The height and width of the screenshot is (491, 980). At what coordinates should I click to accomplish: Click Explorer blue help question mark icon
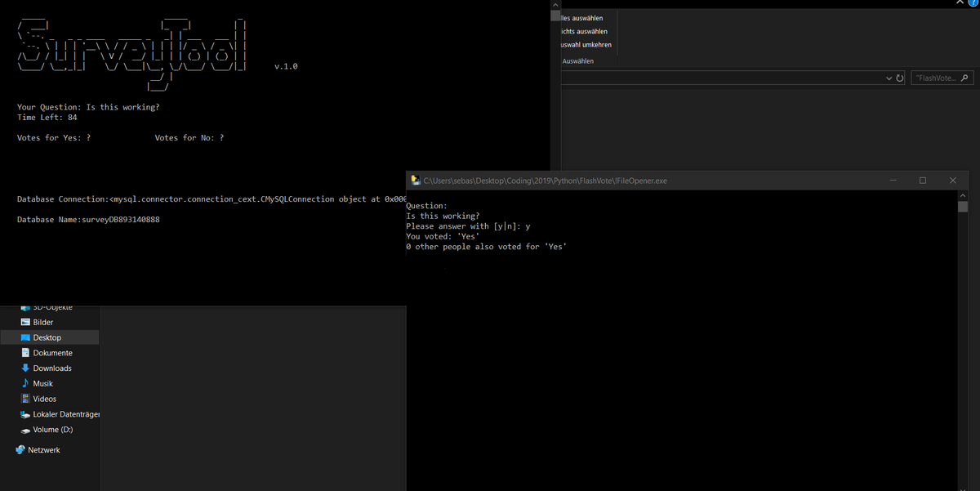[973, 4]
